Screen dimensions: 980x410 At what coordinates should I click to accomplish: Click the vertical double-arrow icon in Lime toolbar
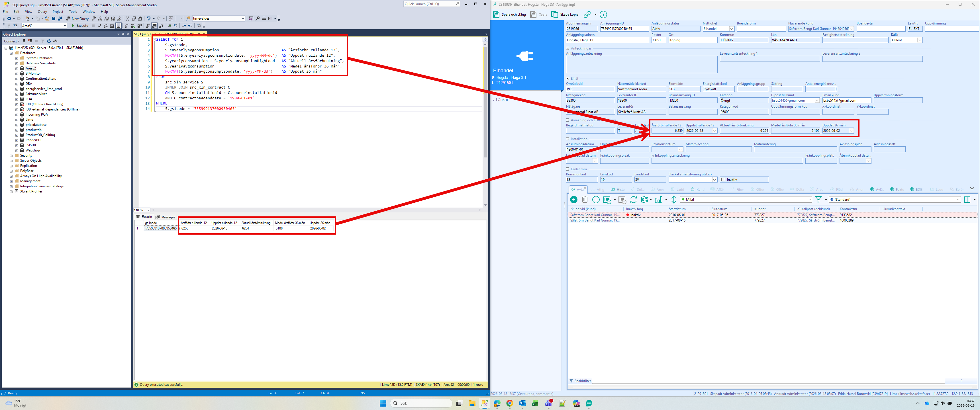point(674,200)
